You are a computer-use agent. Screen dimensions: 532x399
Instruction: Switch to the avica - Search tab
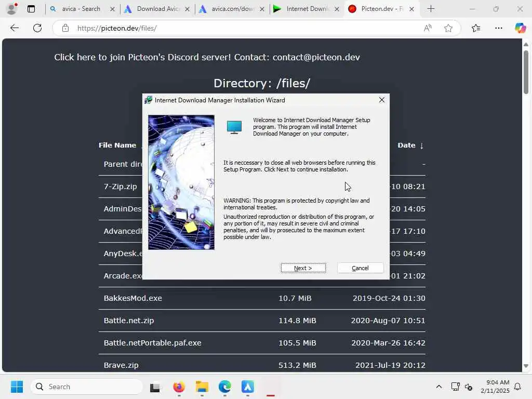81,9
